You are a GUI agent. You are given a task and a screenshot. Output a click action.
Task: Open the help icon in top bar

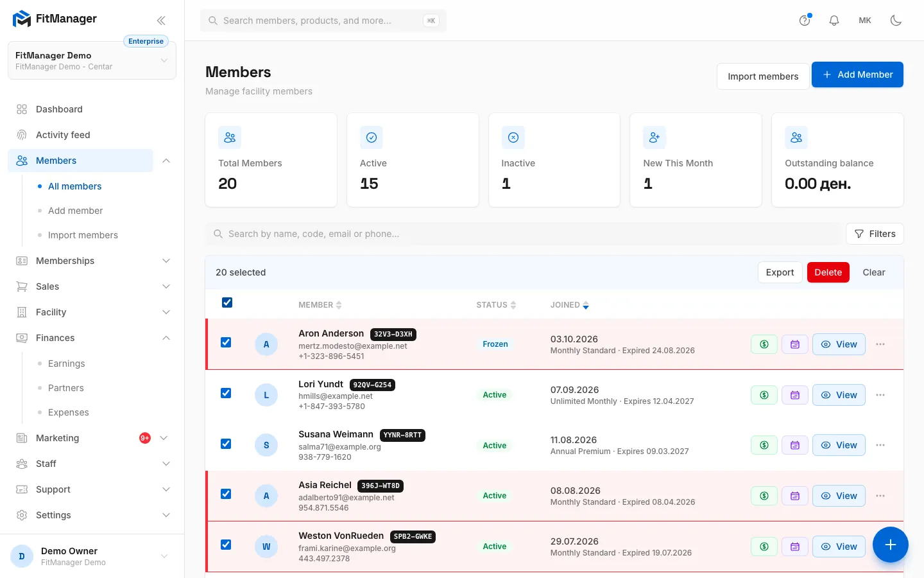coord(805,21)
